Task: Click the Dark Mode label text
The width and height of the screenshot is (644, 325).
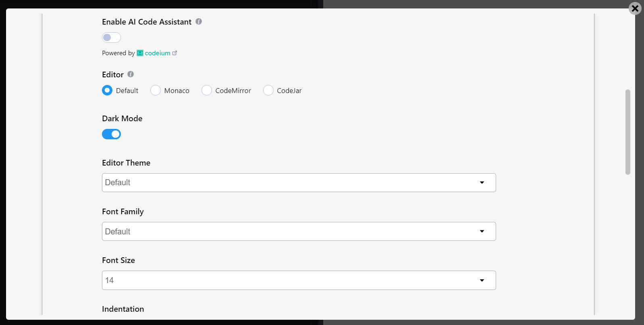Action: [x=122, y=118]
